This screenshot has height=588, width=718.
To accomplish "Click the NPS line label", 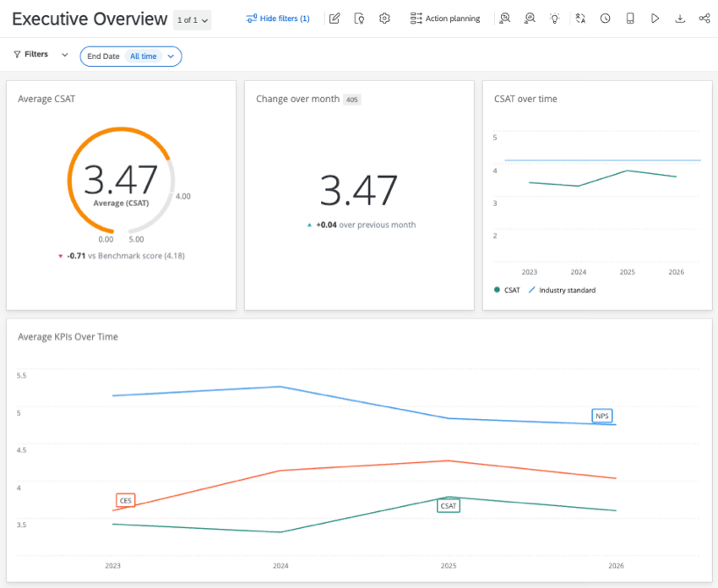I will [x=602, y=416].
